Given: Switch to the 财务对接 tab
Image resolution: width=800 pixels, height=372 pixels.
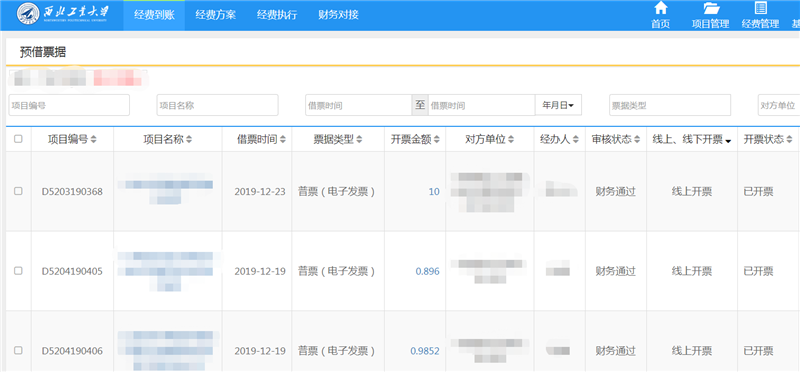Looking at the screenshot, I should (338, 15).
